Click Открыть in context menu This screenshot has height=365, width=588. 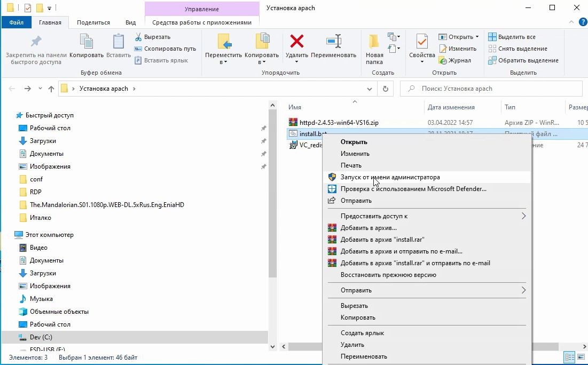click(427, 142)
